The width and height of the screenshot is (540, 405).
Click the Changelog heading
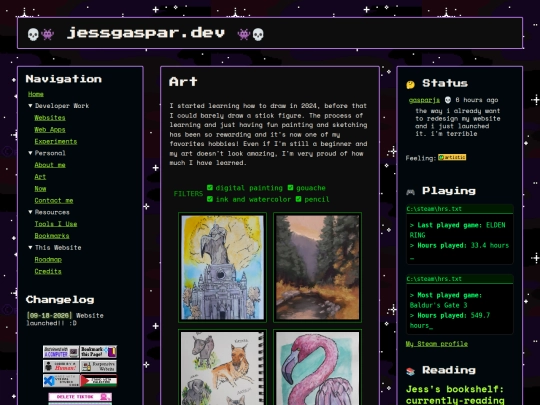coord(60,300)
